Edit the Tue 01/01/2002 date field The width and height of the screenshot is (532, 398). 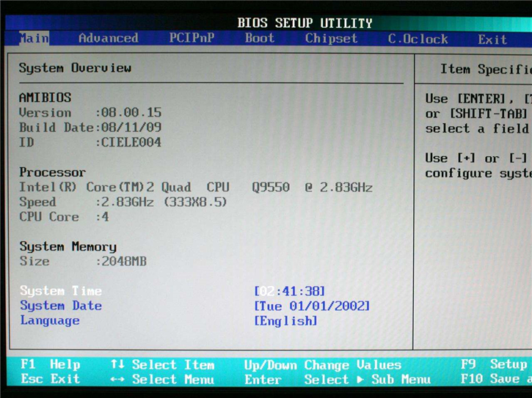(x=312, y=306)
